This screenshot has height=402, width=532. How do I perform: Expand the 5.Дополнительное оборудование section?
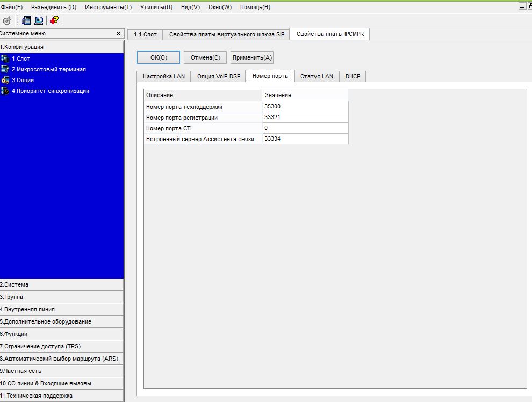tap(62, 321)
